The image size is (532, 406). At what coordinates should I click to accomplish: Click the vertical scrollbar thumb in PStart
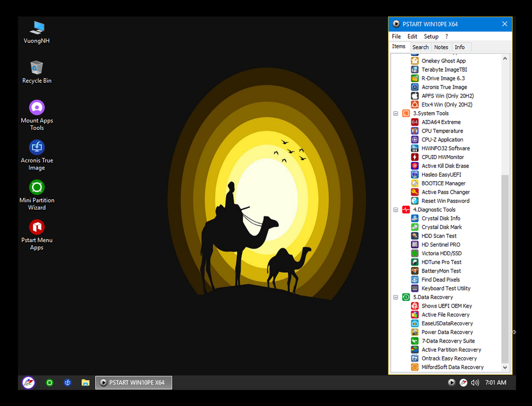click(x=505, y=268)
